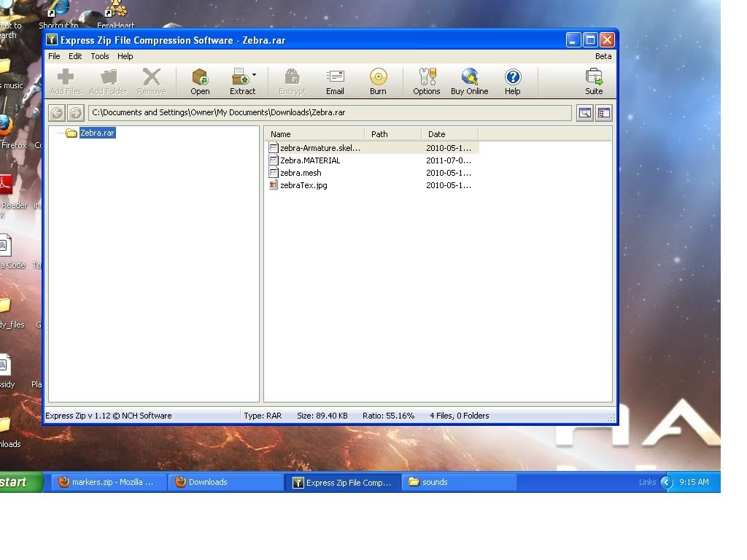
Task: Click the Links toolbar label on taskbar
Action: point(648,482)
